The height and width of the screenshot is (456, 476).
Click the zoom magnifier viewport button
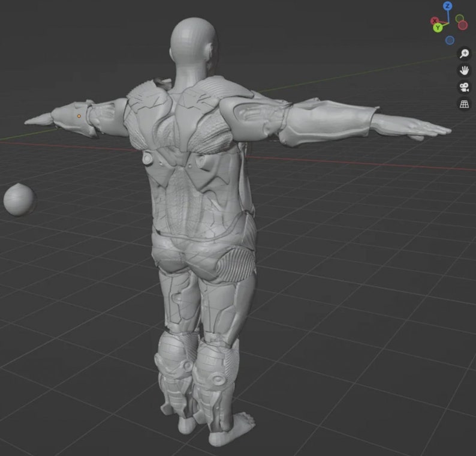tap(464, 54)
